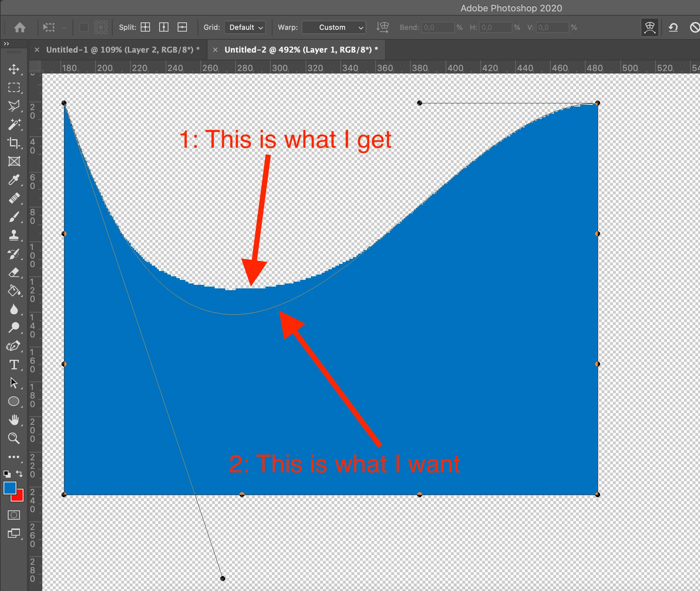
Task: Toggle Quick Mask mode
Action: [x=14, y=515]
